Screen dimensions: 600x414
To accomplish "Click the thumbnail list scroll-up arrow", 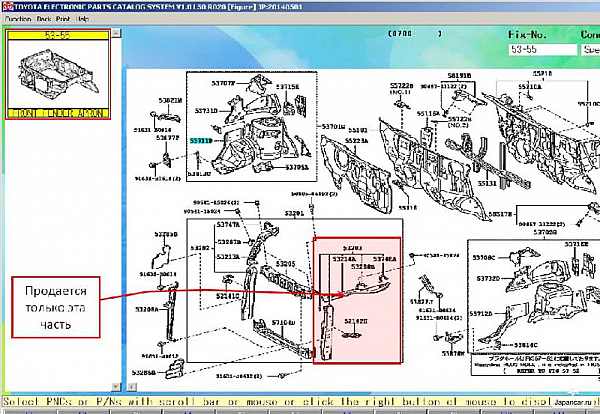I will coord(116,33).
